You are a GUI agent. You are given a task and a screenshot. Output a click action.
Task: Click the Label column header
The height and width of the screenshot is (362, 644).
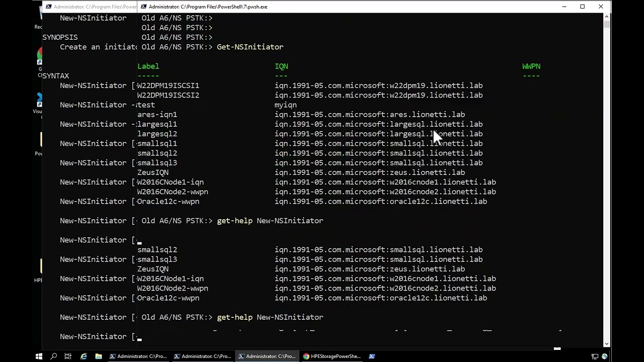tap(148, 66)
